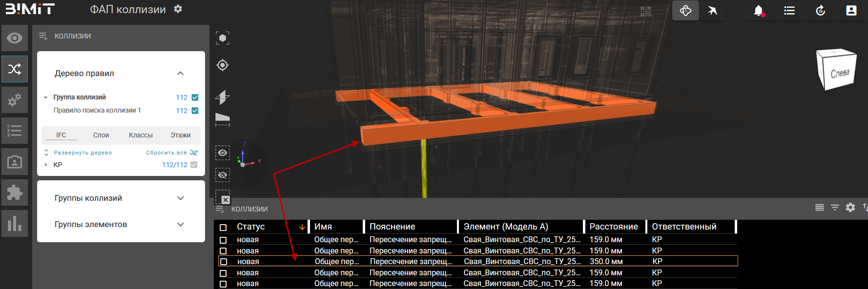
Task: Click the target focus tool icon
Action: pos(223,65)
